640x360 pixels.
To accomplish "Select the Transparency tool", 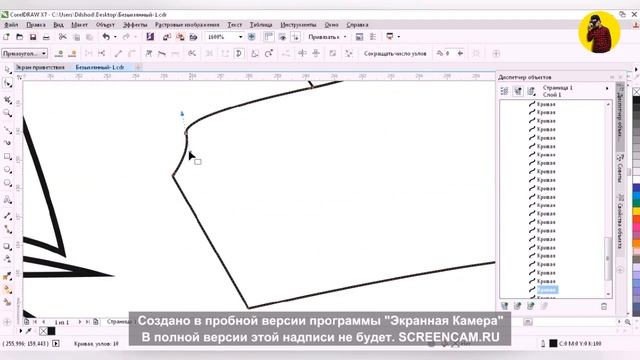I will pos(7,259).
